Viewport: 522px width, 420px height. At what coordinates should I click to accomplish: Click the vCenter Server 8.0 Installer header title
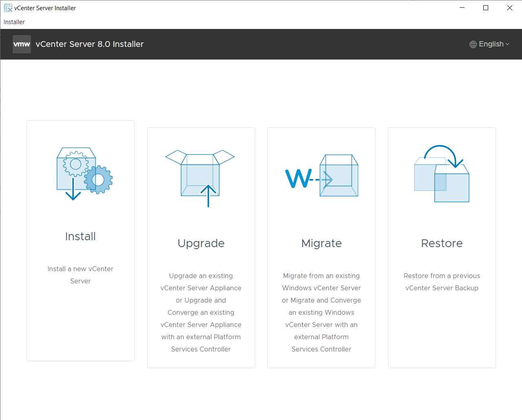90,44
